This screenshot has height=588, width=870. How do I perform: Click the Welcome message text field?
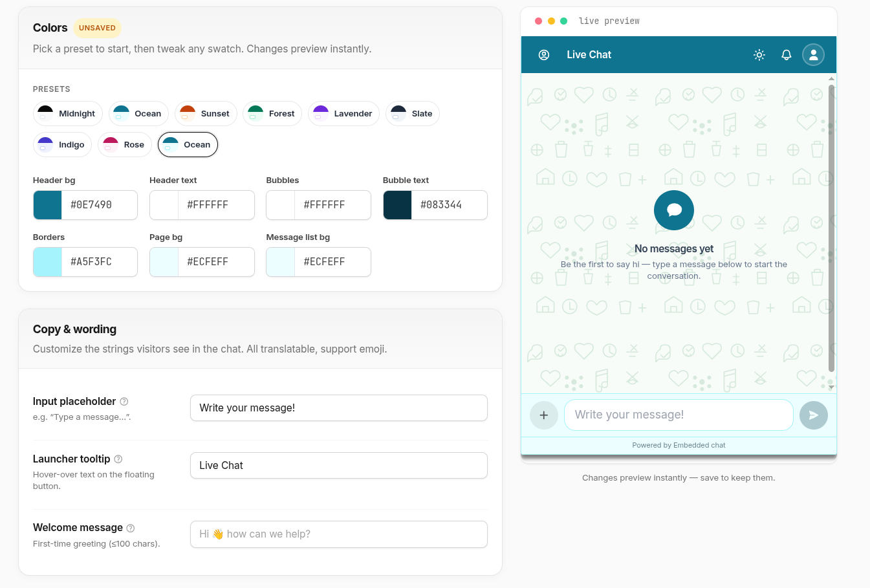(339, 534)
